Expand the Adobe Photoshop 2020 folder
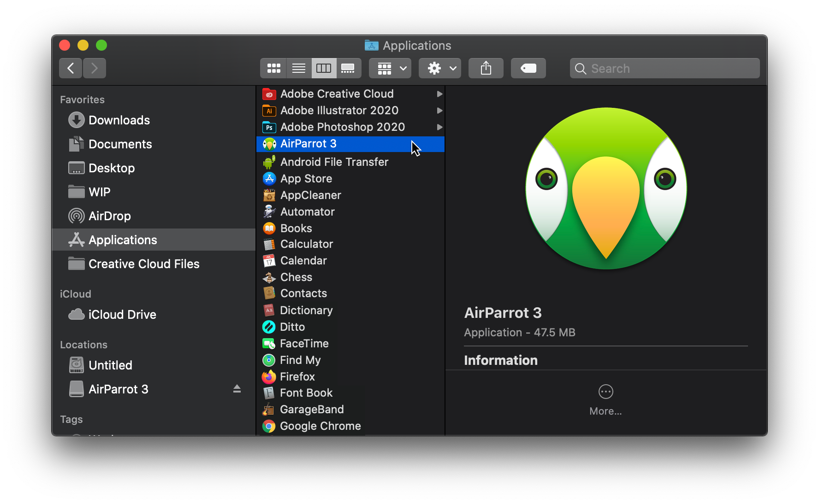This screenshot has width=819, height=504. pos(439,127)
